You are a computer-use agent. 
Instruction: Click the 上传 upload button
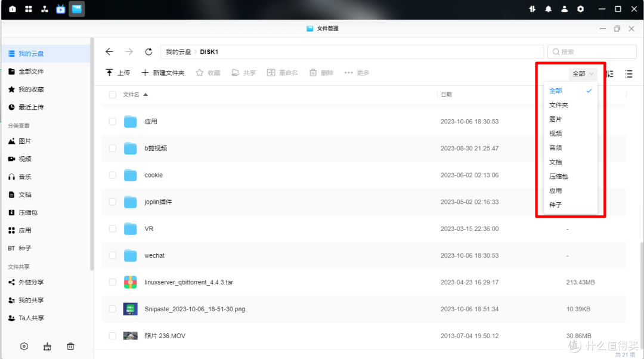(x=118, y=73)
